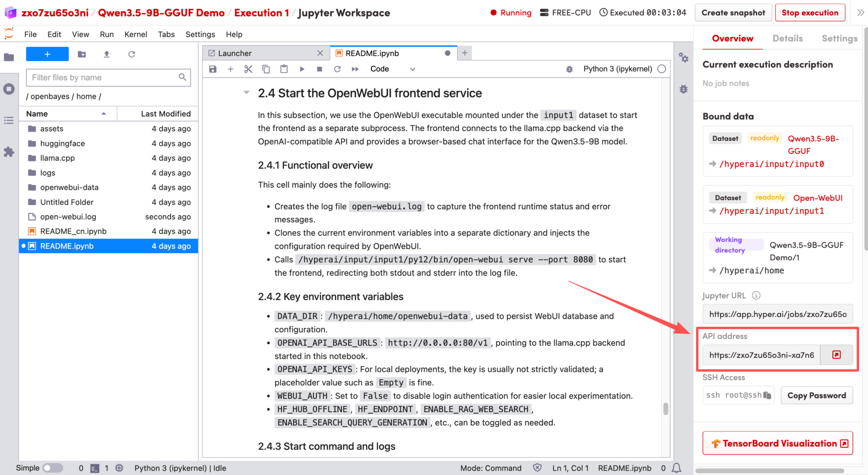Viewport: 868px width, 475px height.
Task: Restart kernel and run all cells
Action: click(x=355, y=69)
